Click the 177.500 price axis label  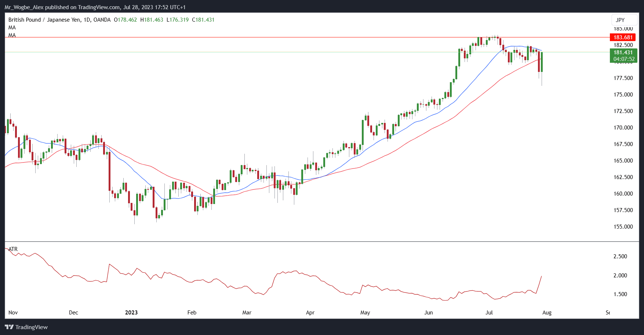(623, 78)
